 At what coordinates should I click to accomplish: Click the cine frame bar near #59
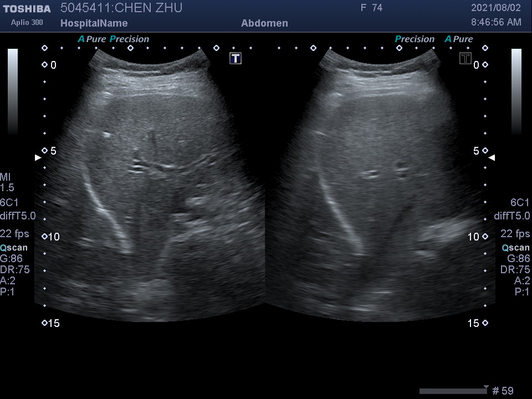click(x=453, y=391)
